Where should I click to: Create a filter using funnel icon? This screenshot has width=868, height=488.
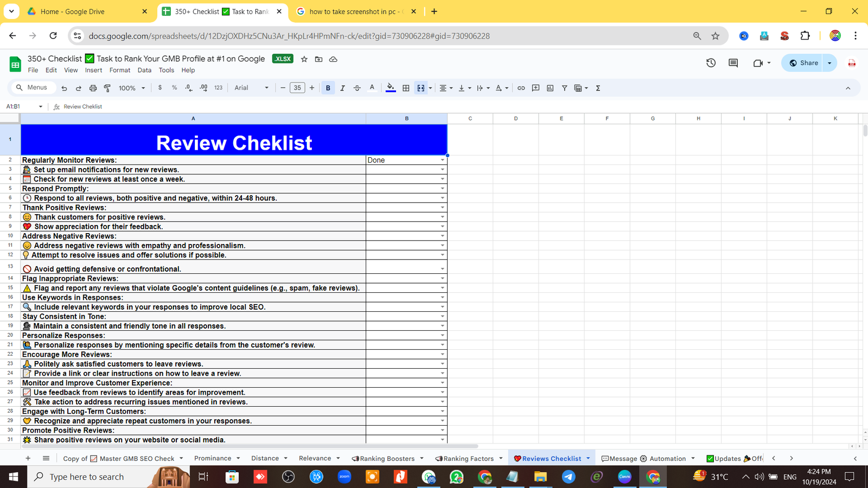(x=564, y=88)
